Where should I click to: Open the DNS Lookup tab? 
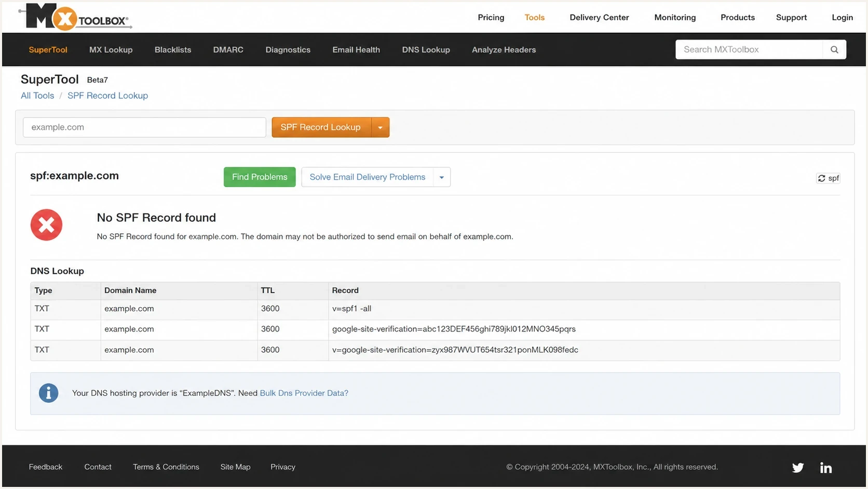click(x=426, y=50)
